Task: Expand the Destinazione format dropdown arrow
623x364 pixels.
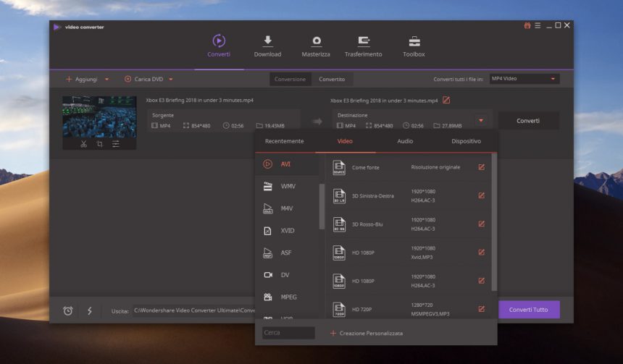Action: 481,120
